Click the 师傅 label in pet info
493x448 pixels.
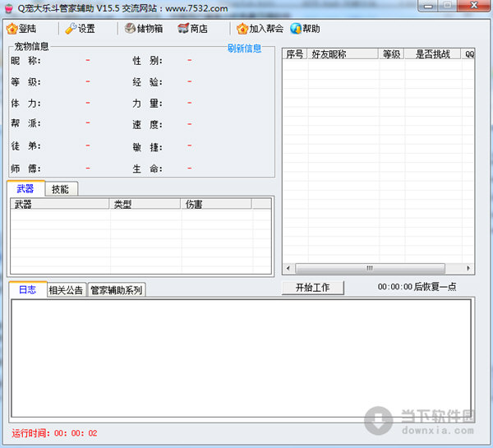tap(25, 169)
